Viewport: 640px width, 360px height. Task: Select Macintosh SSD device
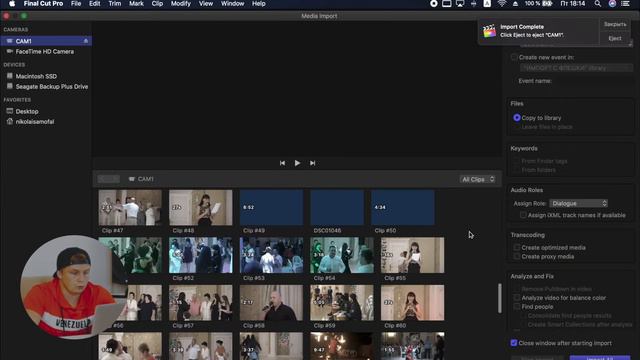pyautogui.click(x=36, y=76)
